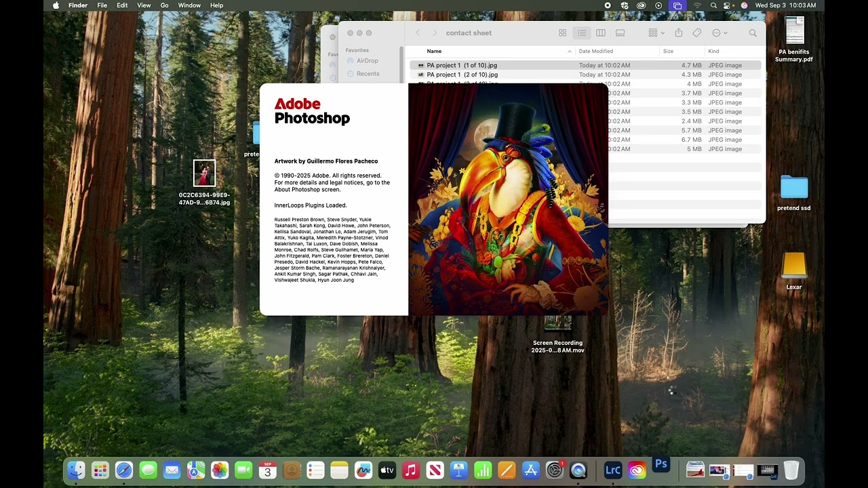The image size is (868, 488).
Task: Open App Store in the Dock
Action: pyautogui.click(x=531, y=470)
